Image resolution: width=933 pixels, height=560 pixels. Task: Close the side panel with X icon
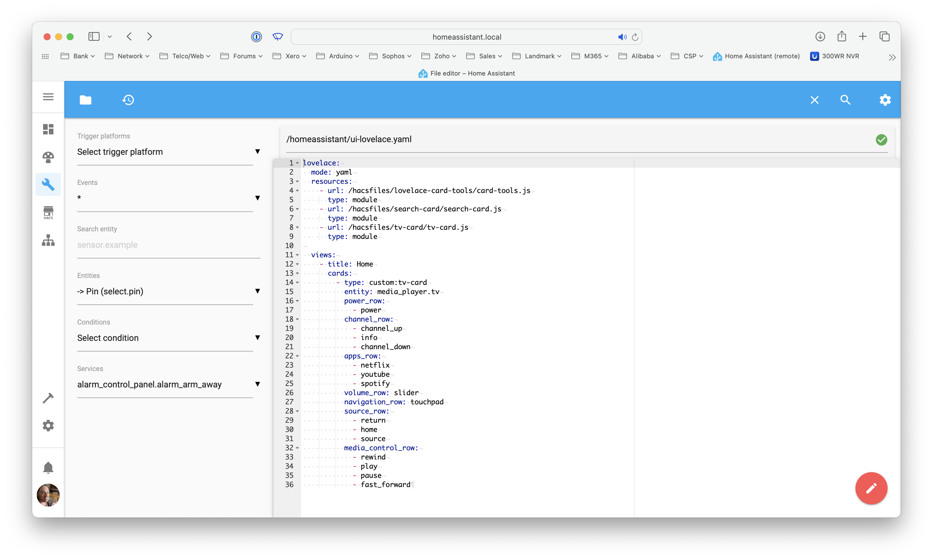pos(814,100)
